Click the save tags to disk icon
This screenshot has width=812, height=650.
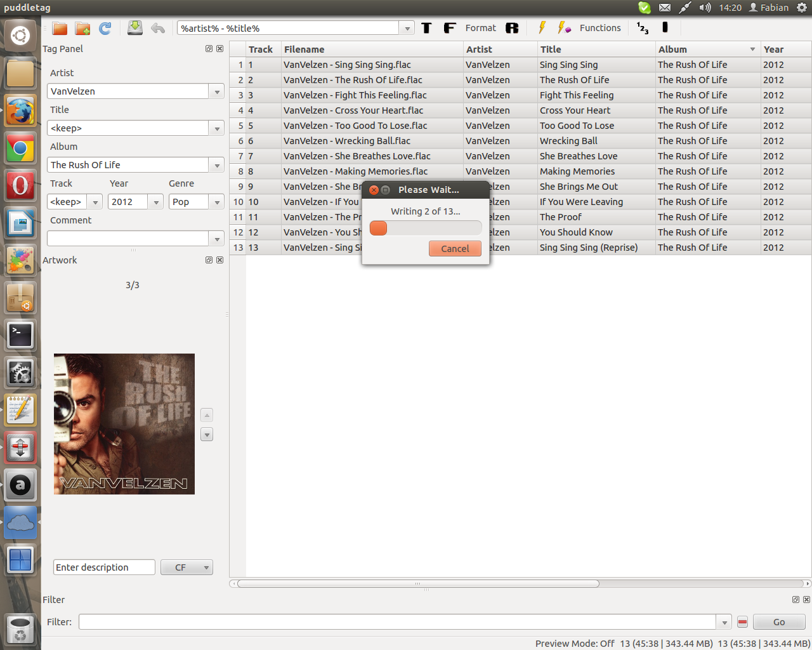[x=135, y=28]
